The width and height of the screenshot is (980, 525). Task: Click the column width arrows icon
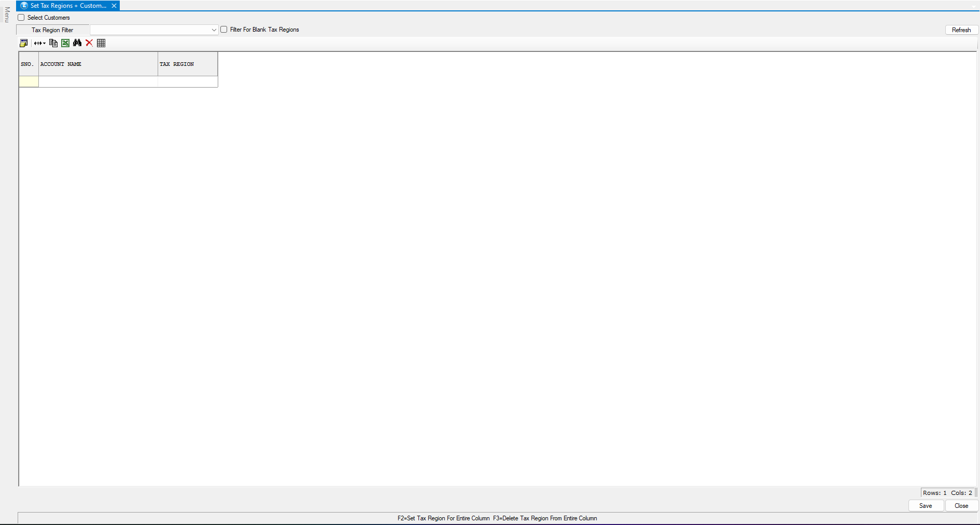pyautogui.click(x=39, y=43)
